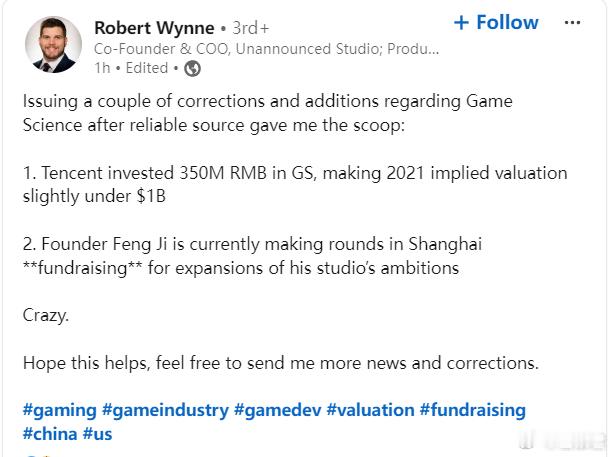The image size is (613, 457).
Task: Click the Tencent invested 350M RMB paragraph
Action: (x=295, y=184)
